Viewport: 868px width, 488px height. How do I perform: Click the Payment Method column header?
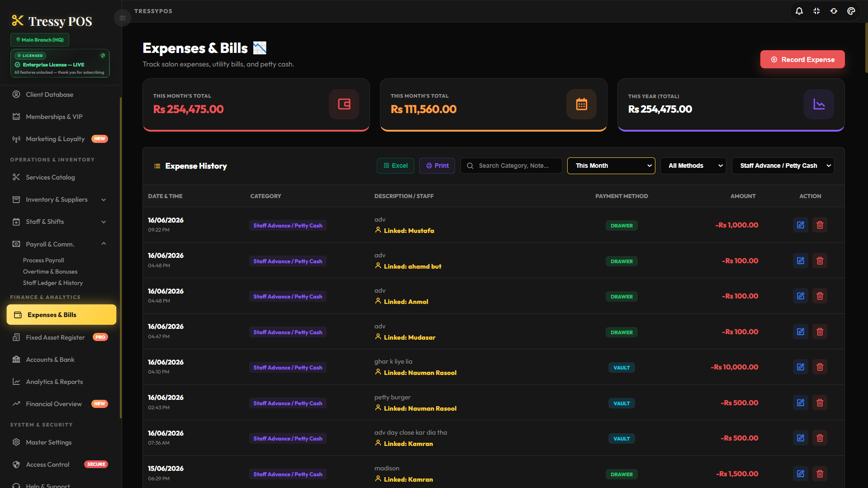click(621, 196)
